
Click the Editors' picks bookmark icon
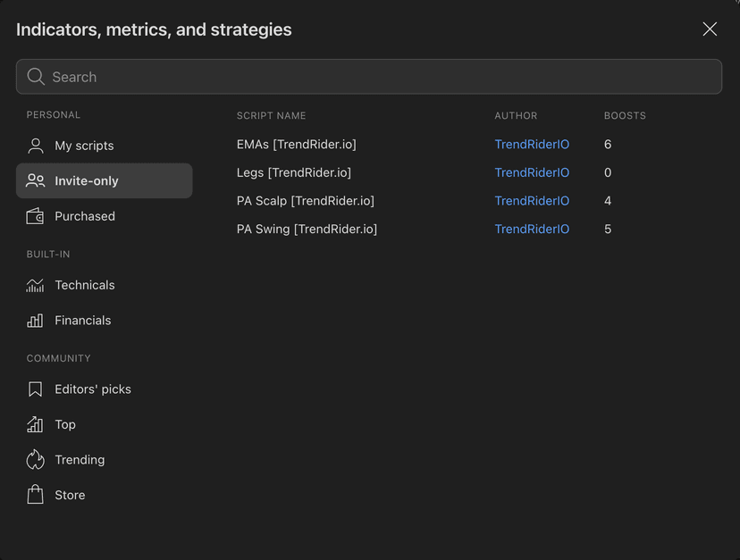pos(36,389)
